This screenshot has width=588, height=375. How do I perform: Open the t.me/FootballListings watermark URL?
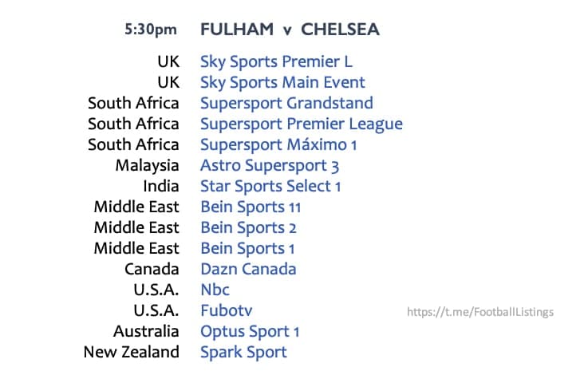[x=480, y=312]
